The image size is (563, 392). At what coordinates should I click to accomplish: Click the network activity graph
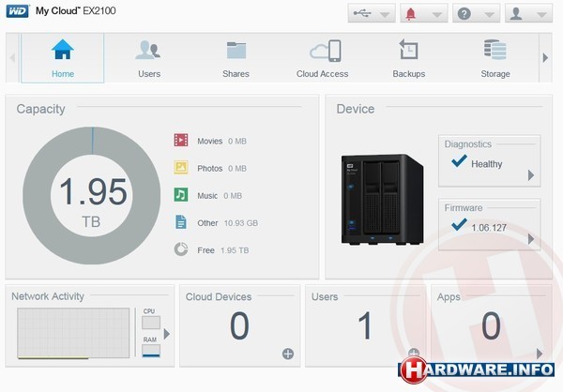[73, 333]
